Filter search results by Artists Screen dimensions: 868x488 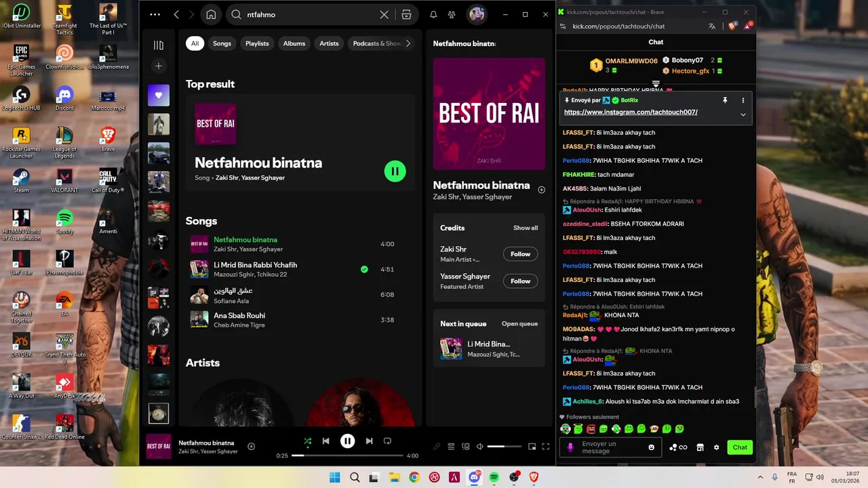tap(329, 43)
